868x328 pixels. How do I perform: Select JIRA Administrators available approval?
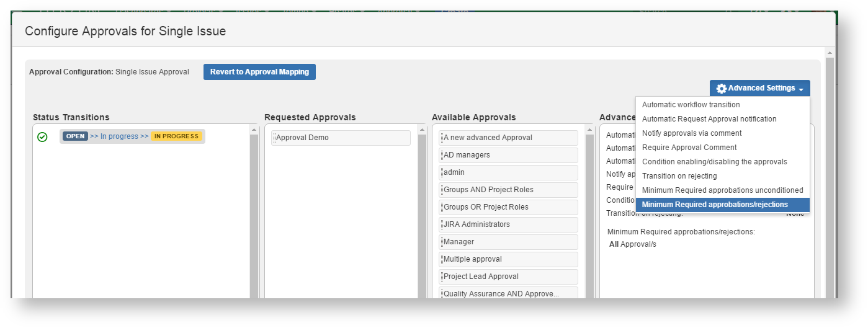508,224
